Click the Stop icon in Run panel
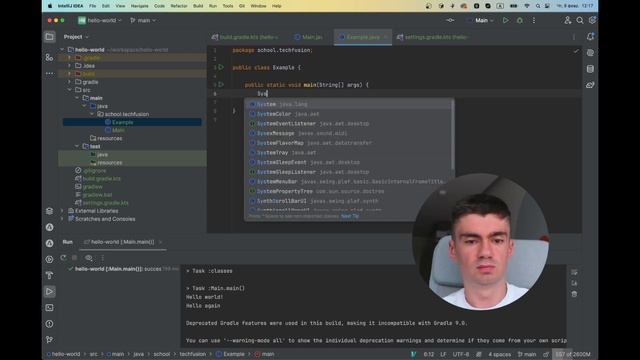The image size is (640, 360). tap(75, 258)
